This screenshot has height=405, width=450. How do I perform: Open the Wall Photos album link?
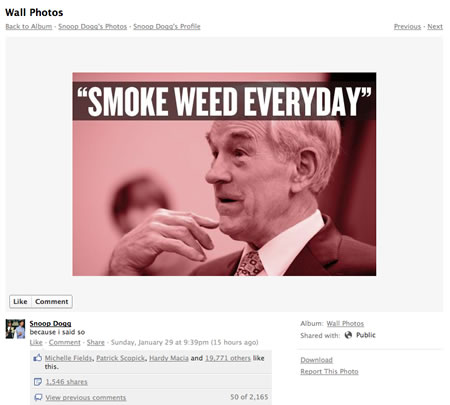click(x=345, y=323)
